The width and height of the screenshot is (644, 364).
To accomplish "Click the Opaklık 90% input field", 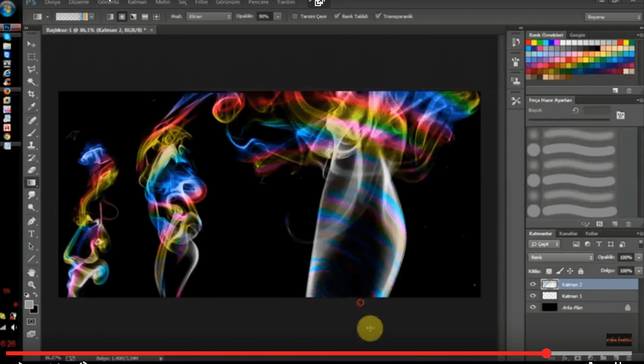I will click(x=265, y=17).
